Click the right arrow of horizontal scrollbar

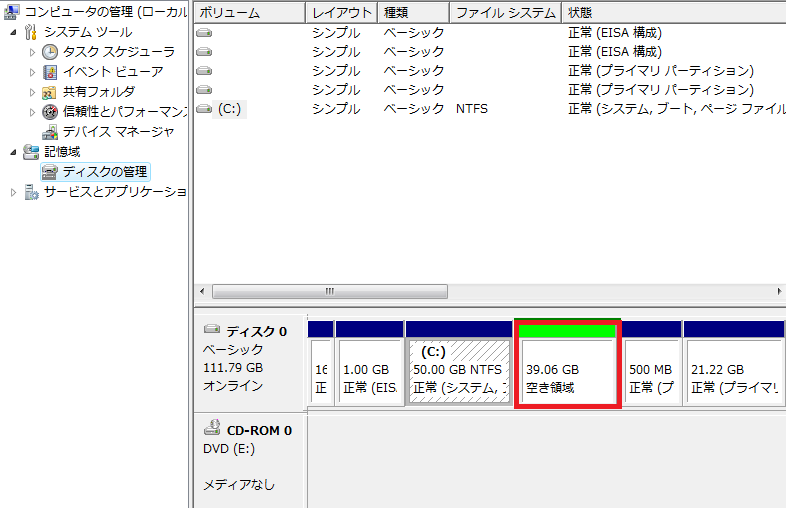click(x=778, y=291)
